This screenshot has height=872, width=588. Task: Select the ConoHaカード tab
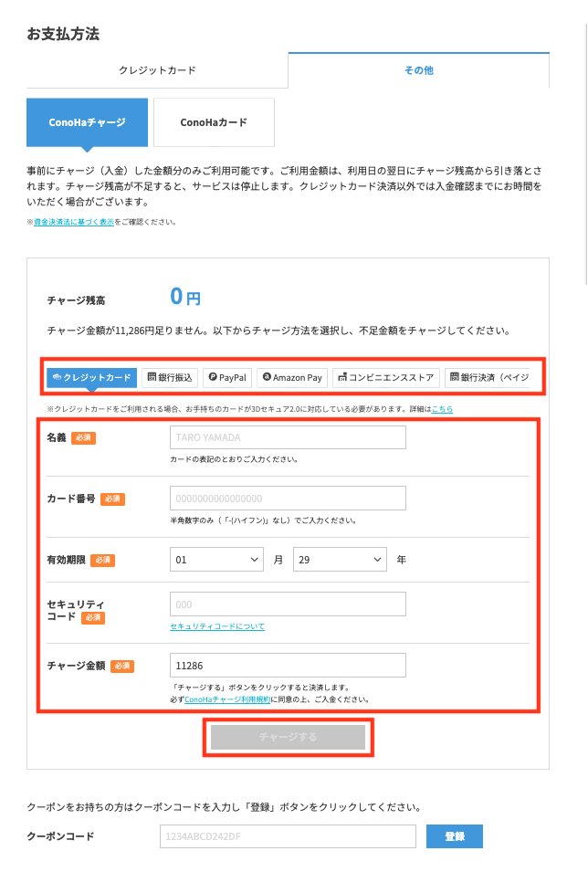[x=214, y=122]
